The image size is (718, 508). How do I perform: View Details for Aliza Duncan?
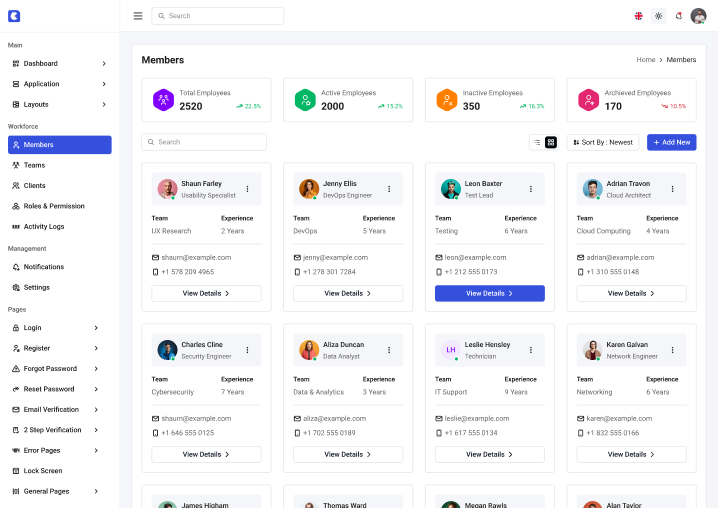point(348,454)
